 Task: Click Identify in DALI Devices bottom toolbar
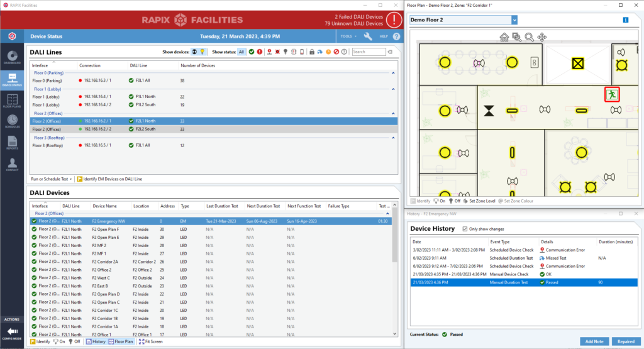tap(40, 341)
